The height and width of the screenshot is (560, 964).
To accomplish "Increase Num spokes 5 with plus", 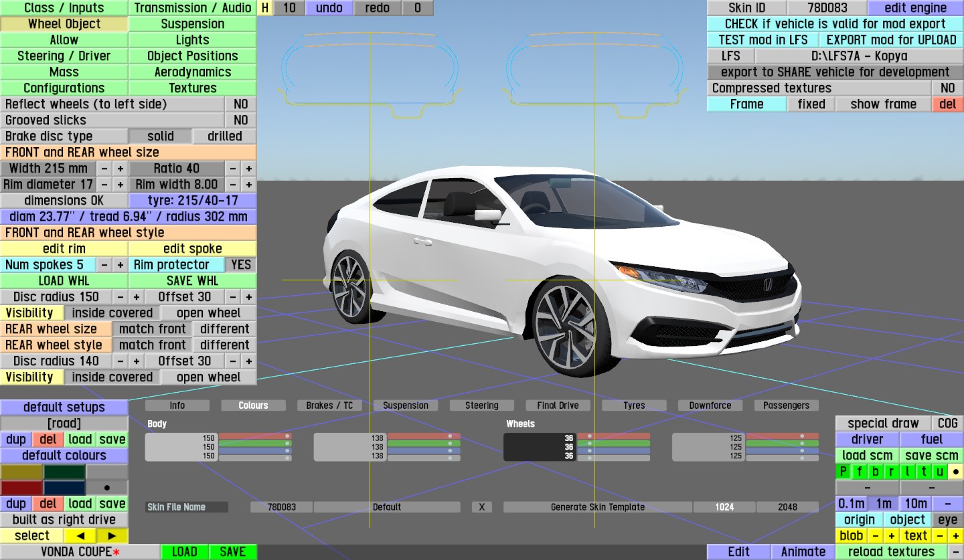I will 120,265.
